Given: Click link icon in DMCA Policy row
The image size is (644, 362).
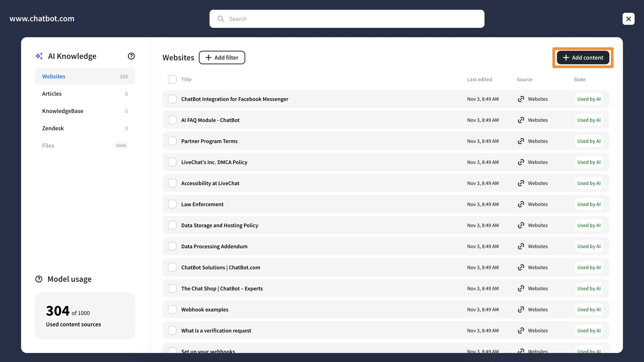Looking at the screenshot, I should click(x=521, y=162).
